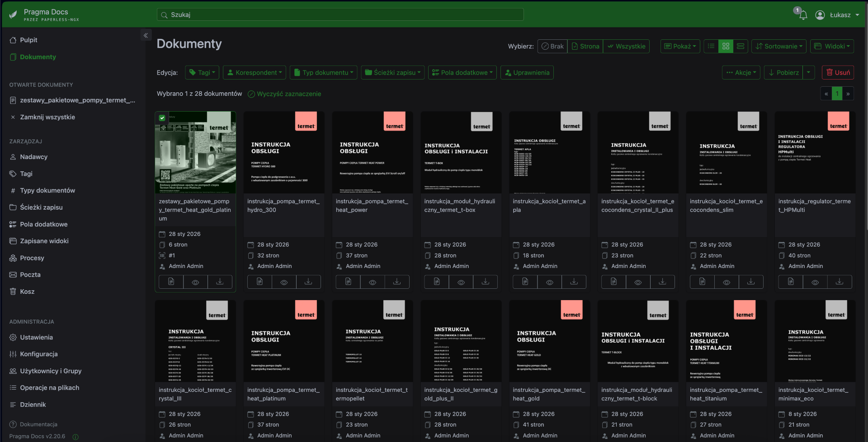Open the Tagi edit dropdown

pyautogui.click(x=202, y=72)
